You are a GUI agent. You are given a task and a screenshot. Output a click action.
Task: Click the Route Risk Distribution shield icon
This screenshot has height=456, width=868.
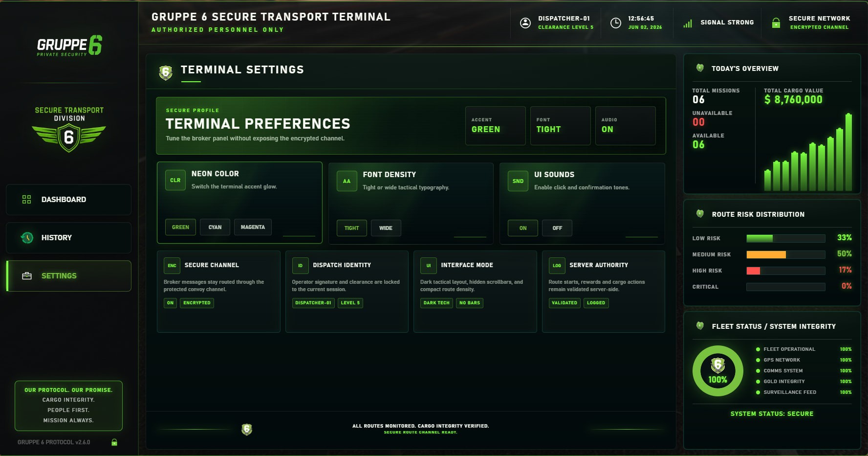[700, 214]
